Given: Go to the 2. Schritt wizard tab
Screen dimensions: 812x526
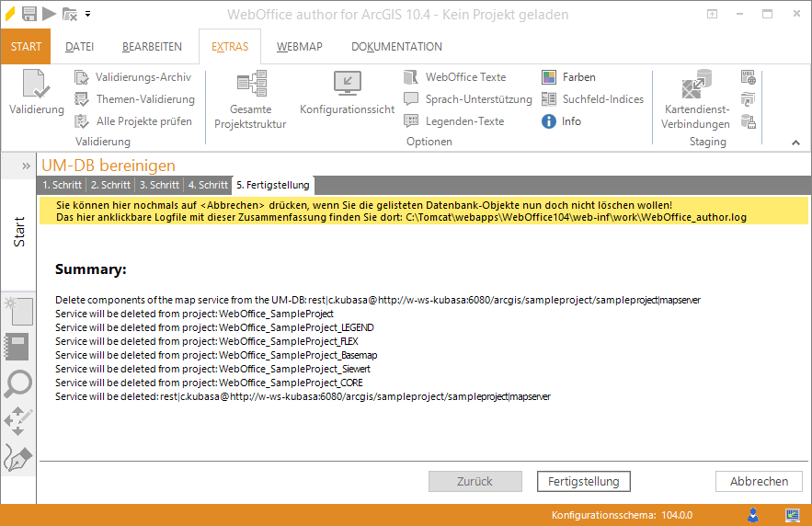Looking at the screenshot, I should click(111, 185).
